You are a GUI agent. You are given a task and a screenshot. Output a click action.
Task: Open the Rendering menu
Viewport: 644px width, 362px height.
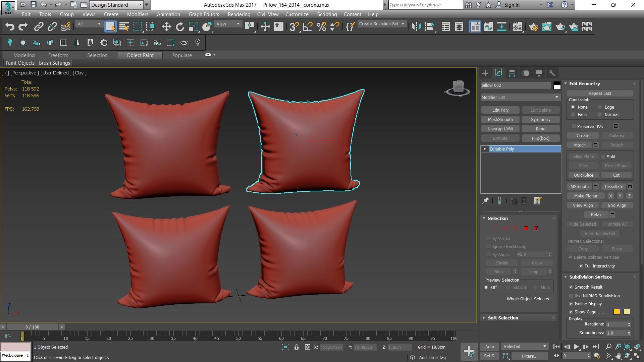click(239, 14)
